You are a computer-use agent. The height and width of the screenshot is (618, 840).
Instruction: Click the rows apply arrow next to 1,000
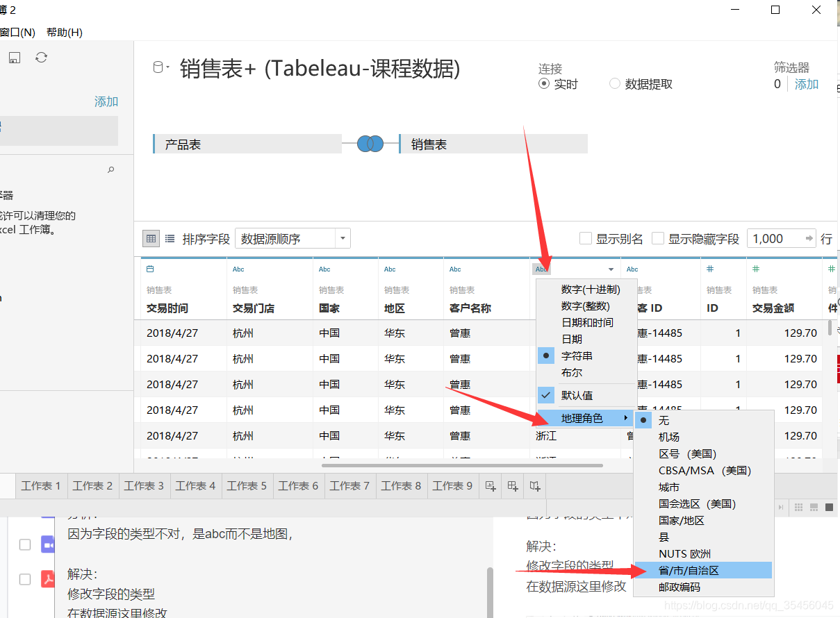click(809, 239)
